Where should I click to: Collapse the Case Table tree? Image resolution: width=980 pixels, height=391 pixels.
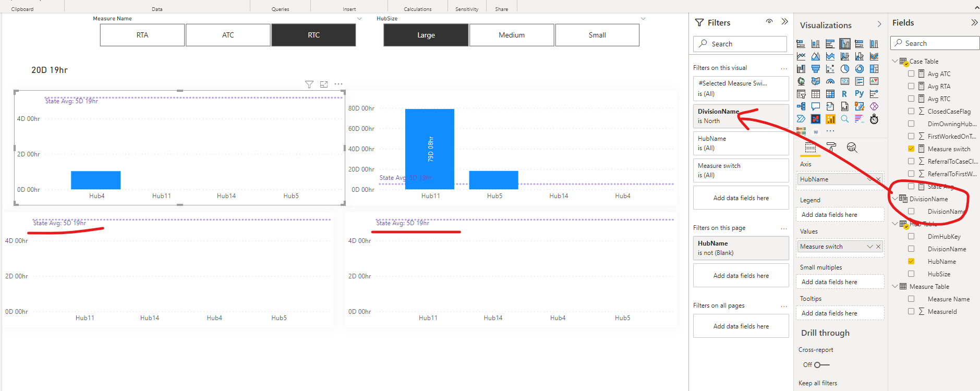(895, 61)
